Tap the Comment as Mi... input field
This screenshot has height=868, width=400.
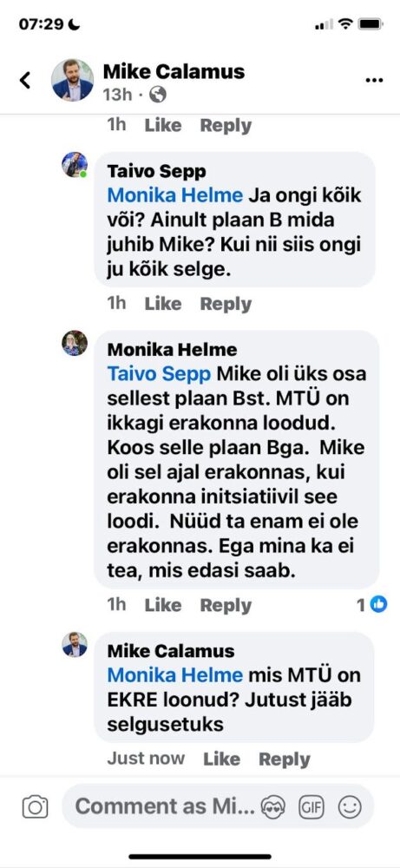[x=218, y=807]
